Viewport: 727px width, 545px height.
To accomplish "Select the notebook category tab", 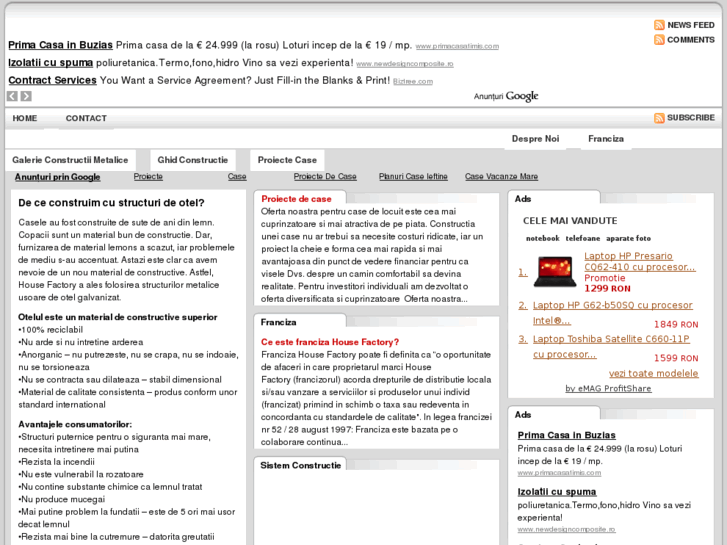I will [542, 238].
